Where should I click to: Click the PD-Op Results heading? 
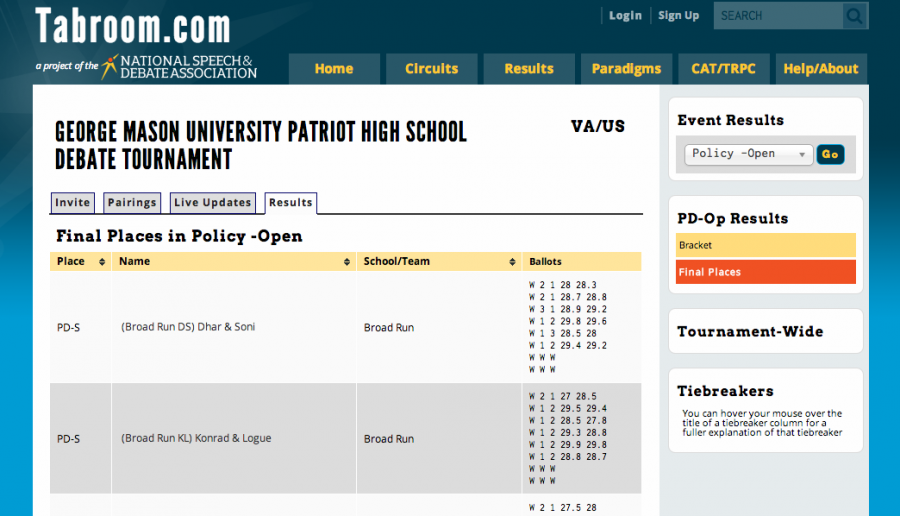[x=732, y=219]
